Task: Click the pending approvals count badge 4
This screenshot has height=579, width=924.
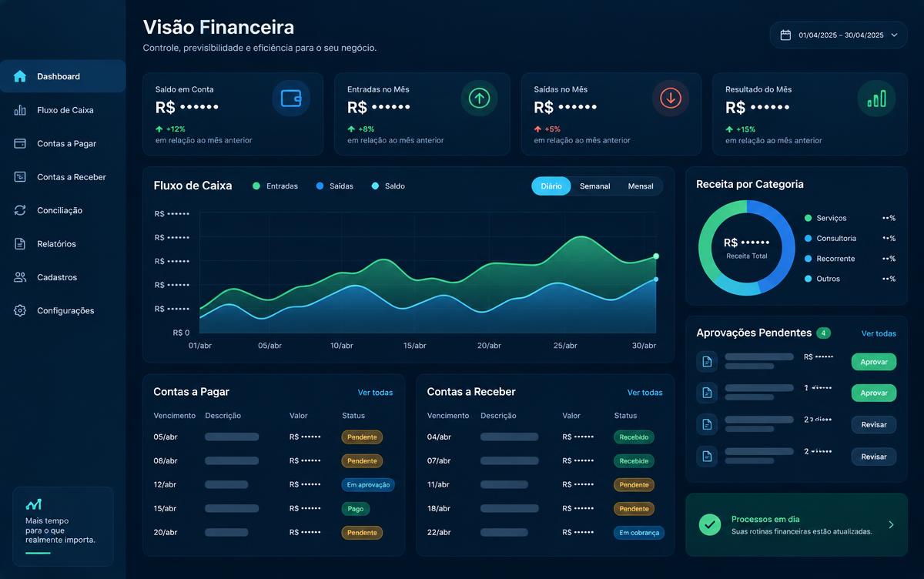Action: tap(824, 333)
